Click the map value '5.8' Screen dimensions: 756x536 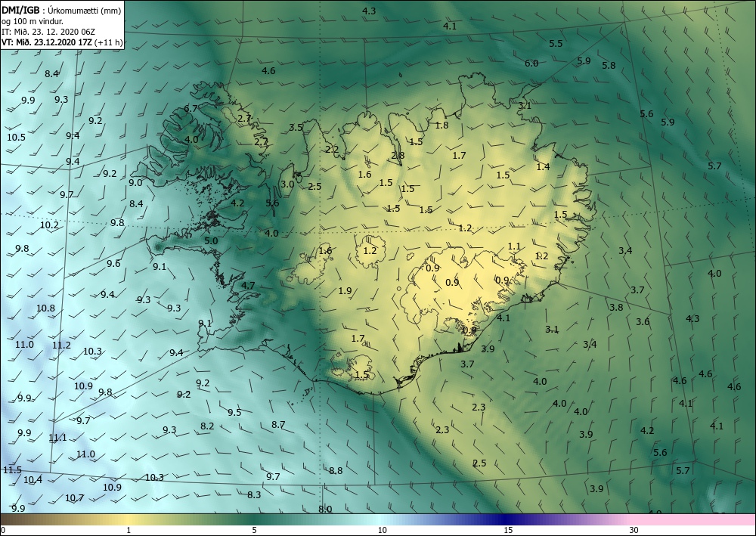tap(609, 65)
